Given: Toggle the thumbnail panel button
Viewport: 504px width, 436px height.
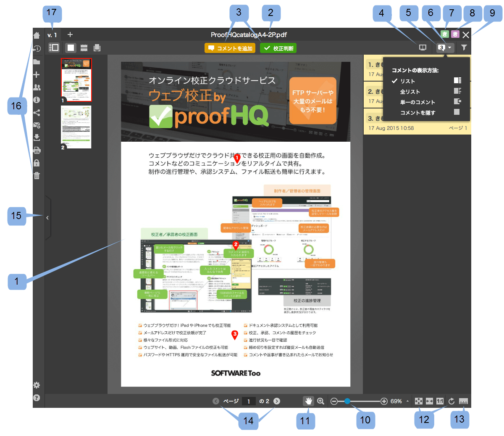Looking at the screenshot, I should coord(54,48).
